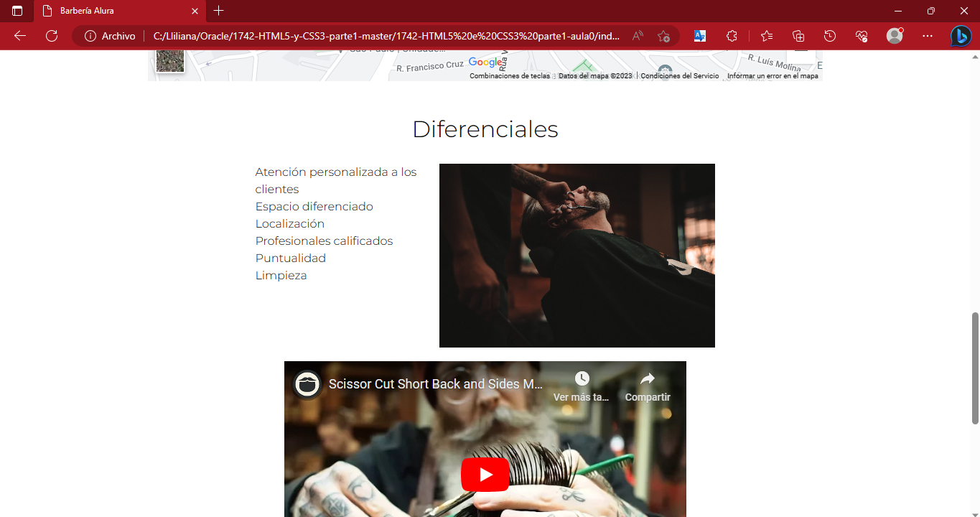The image size is (980, 517).
Task: Add this page to favorites
Action: pyautogui.click(x=663, y=36)
